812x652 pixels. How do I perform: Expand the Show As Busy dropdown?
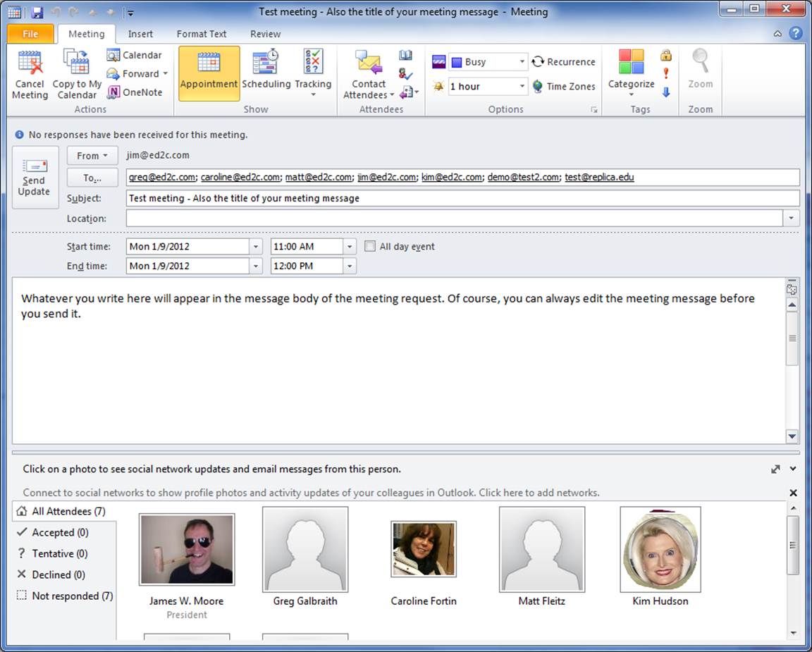pyautogui.click(x=522, y=62)
